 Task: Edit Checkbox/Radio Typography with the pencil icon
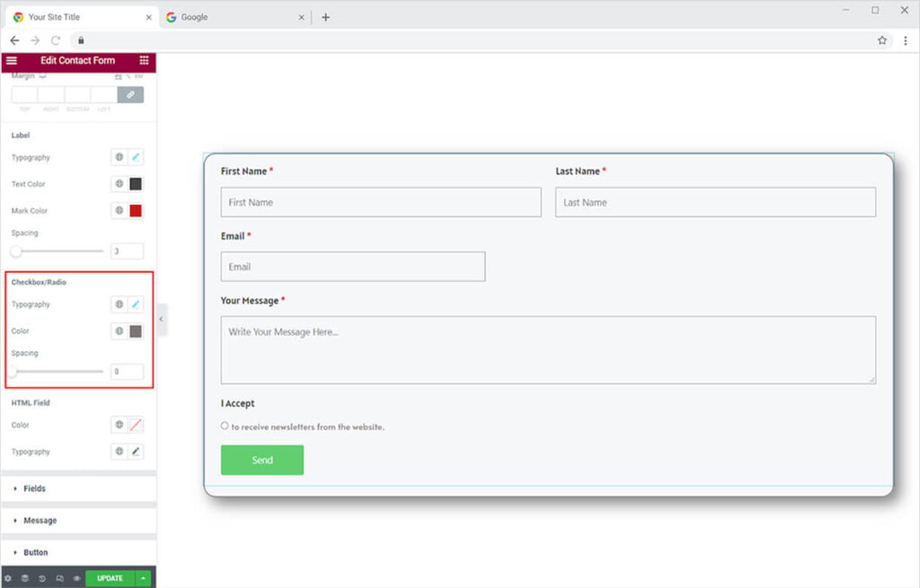click(136, 304)
